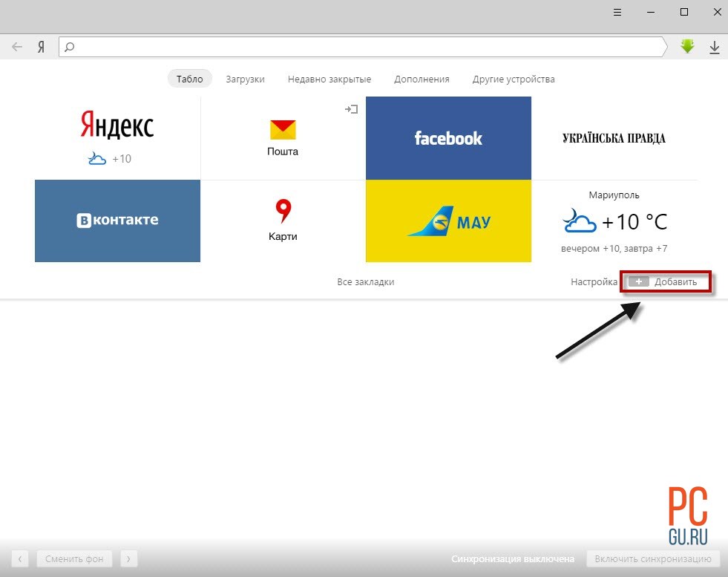Click the back navigation arrow
The image size is (728, 577).
click(x=17, y=47)
